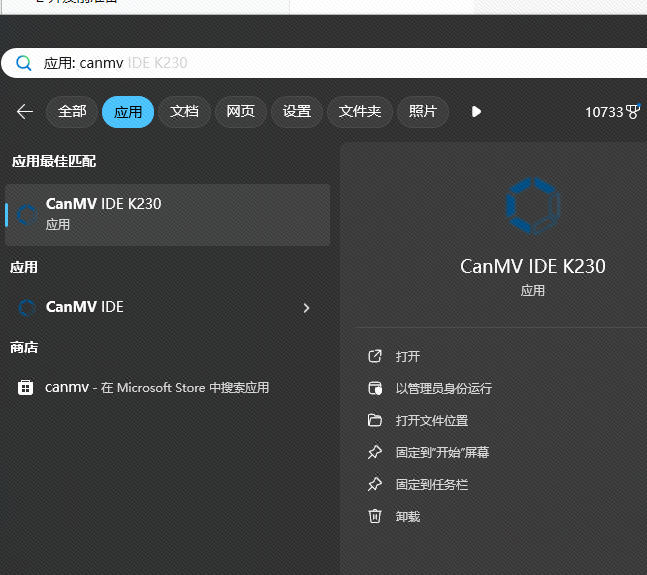Image resolution: width=647 pixels, height=575 pixels.
Task: Click the pin to Start icon
Action: coord(375,452)
